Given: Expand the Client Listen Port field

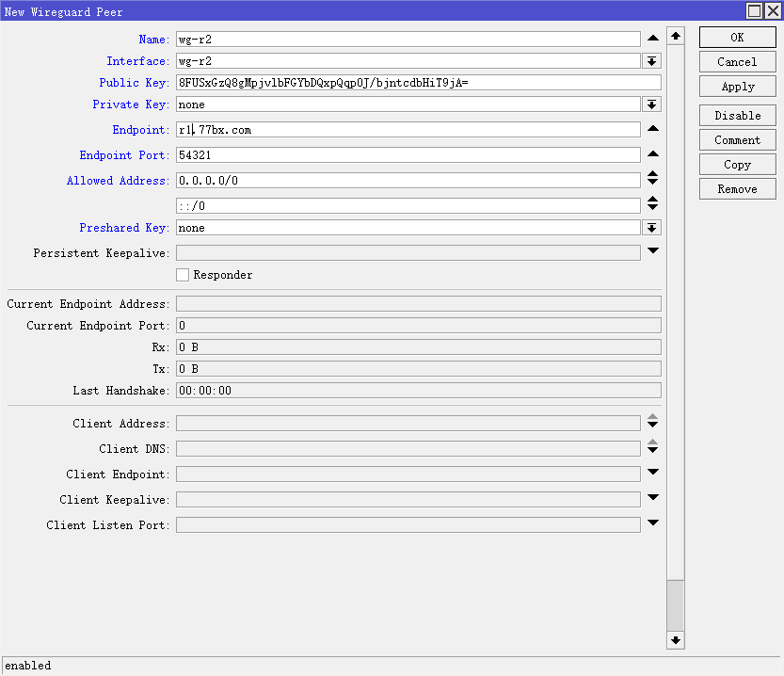Looking at the screenshot, I should coord(652,523).
